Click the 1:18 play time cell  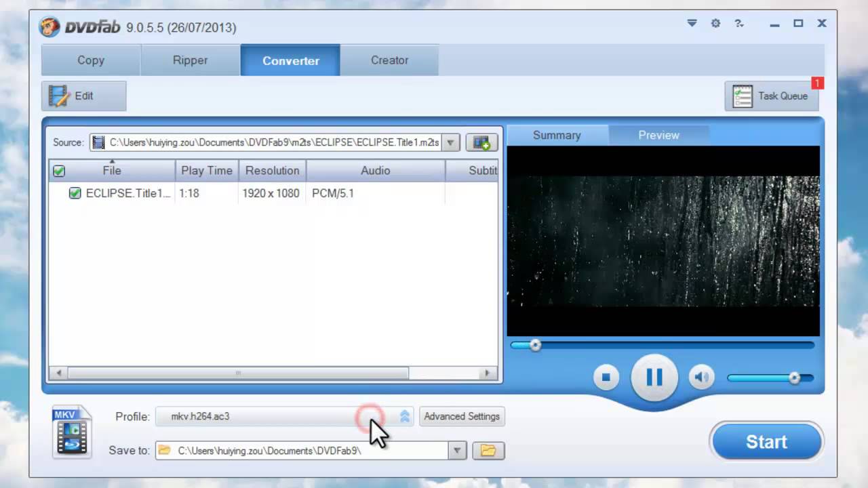point(189,193)
